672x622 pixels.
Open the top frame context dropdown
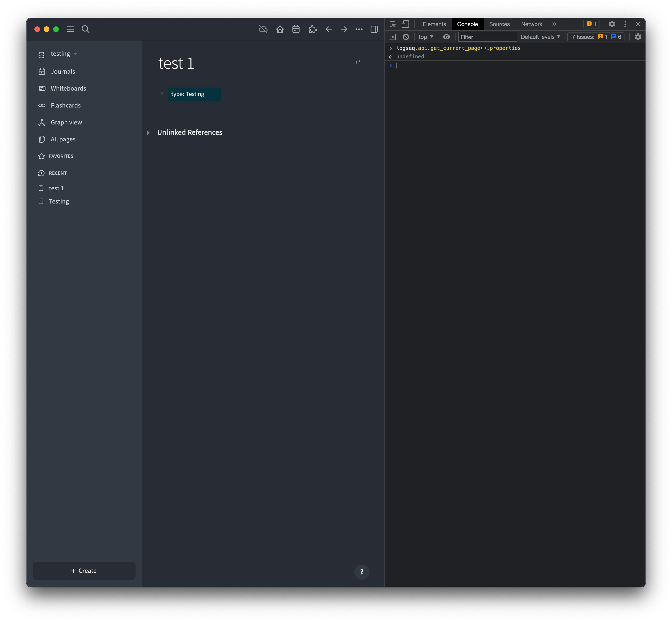426,37
